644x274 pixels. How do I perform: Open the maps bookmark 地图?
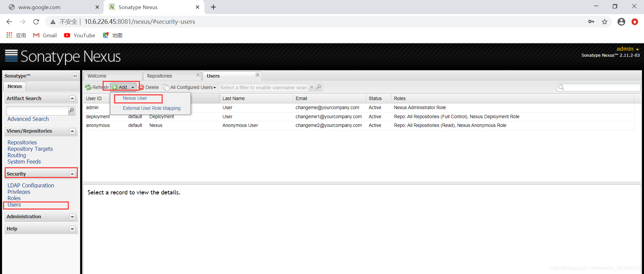click(x=113, y=35)
